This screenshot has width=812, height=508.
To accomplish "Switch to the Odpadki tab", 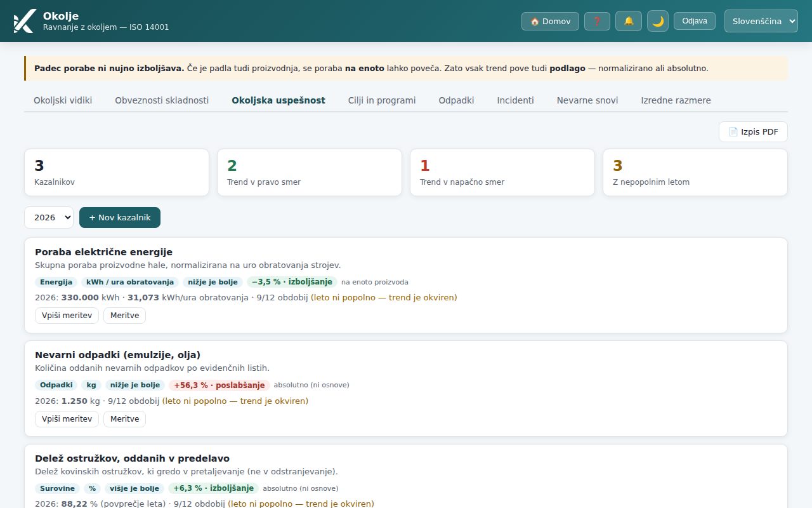I will click(456, 100).
